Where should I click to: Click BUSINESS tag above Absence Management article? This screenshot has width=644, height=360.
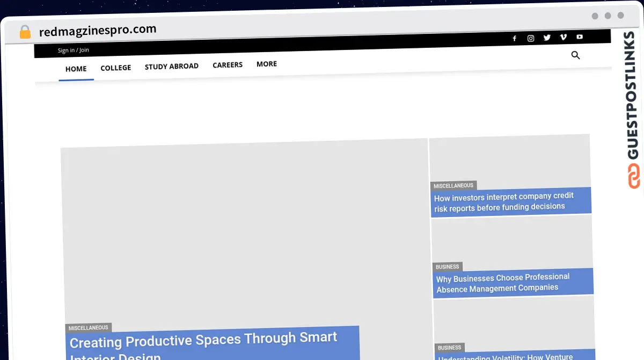[x=448, y=267]
